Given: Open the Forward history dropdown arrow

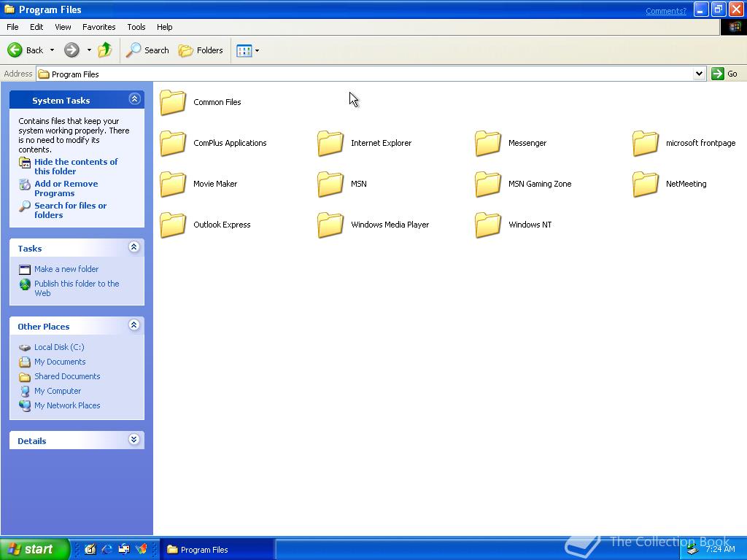Looking at the screenshot, I should [88, 50].
